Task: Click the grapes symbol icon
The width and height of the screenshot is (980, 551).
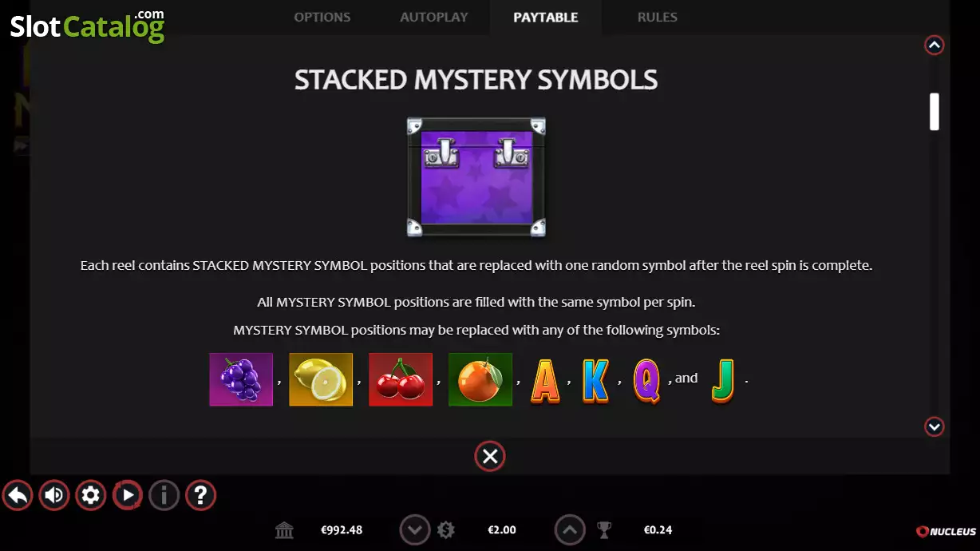Action: pyautogui.click(x=241, y=379)
